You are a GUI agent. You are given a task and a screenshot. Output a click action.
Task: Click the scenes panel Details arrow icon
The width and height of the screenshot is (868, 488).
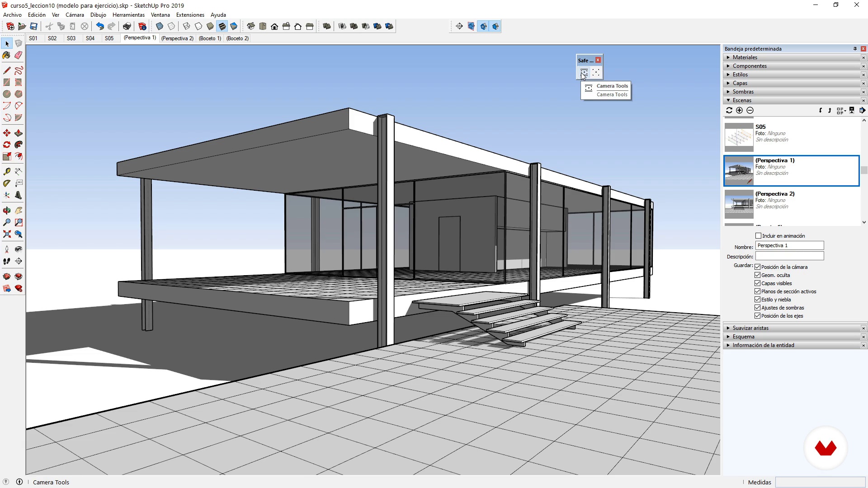[x=862, y=110]
